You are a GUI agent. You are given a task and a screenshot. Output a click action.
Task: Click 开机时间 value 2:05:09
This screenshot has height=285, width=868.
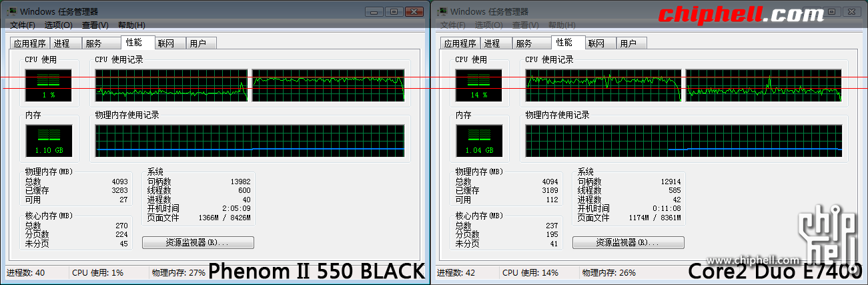(238, 209)
